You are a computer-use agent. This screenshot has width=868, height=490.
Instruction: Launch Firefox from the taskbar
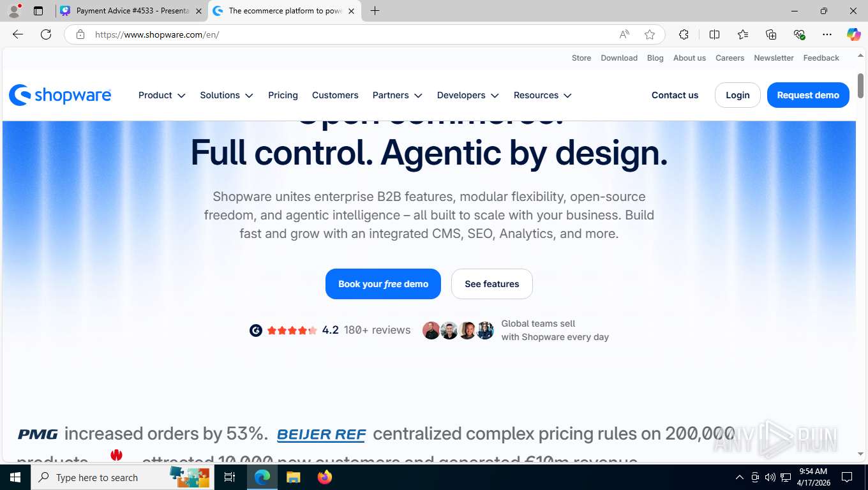click(324, 477)
